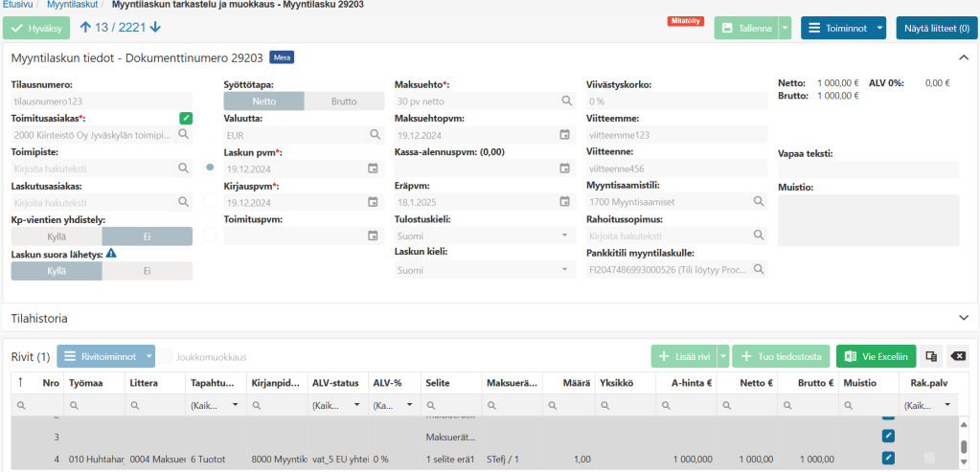Click Laskutusasiakas search magnifier icon
Screen dimensions: 980x472
(x=184, y=202)
